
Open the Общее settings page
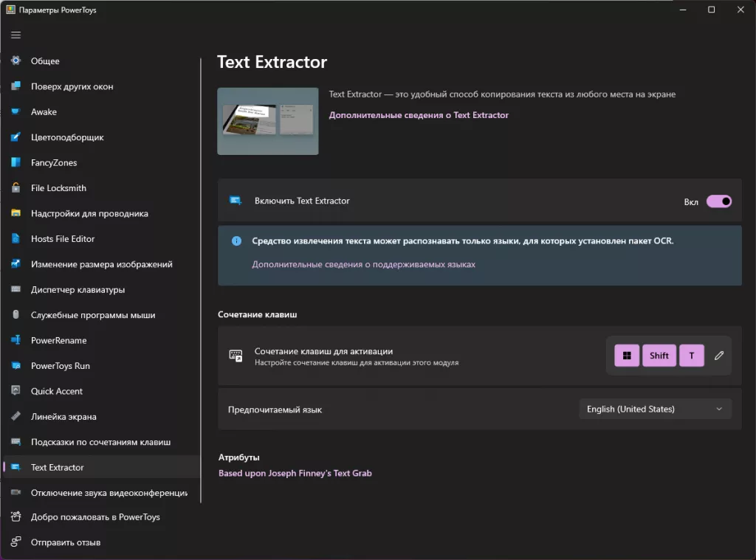click(x=45, y=61)
